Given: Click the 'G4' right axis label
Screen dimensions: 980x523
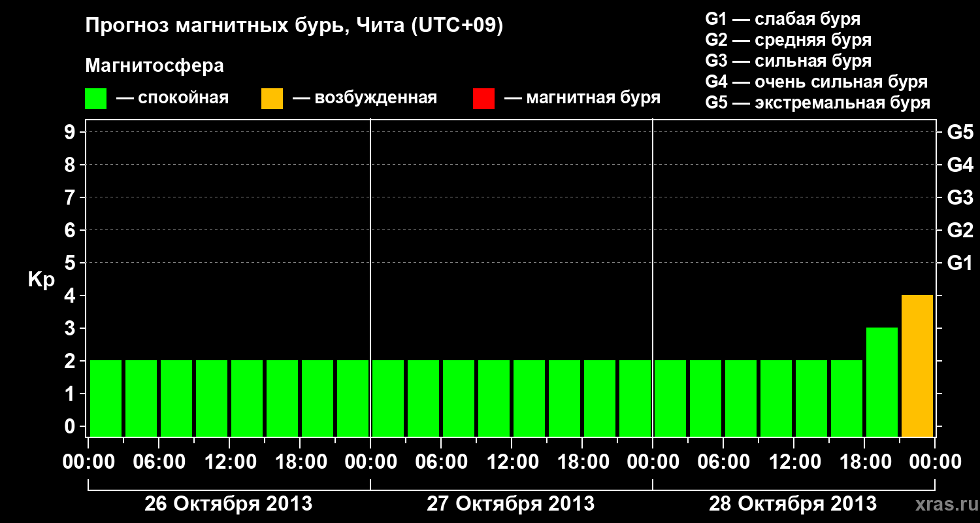Looking at the screenshot, I should (960, 165).
